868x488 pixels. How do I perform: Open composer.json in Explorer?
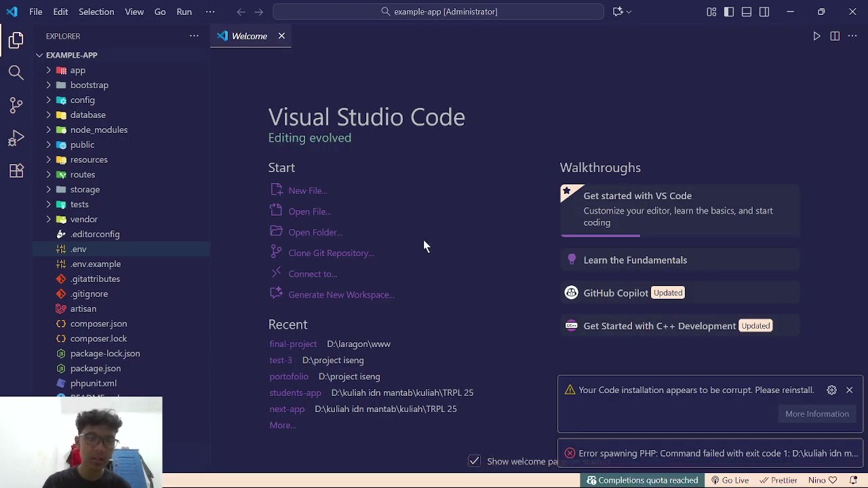98,323
